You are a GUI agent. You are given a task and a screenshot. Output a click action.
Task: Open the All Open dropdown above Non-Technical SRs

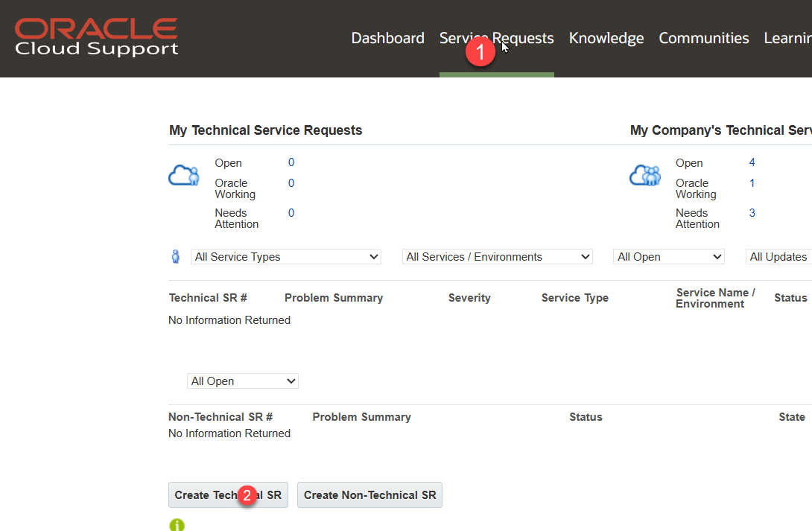point(242,381)
